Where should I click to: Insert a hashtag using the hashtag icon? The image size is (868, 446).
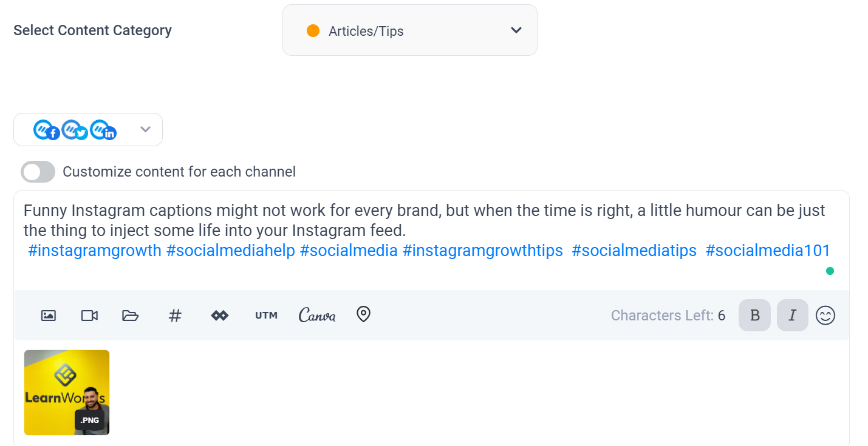(x=175, y=315)
